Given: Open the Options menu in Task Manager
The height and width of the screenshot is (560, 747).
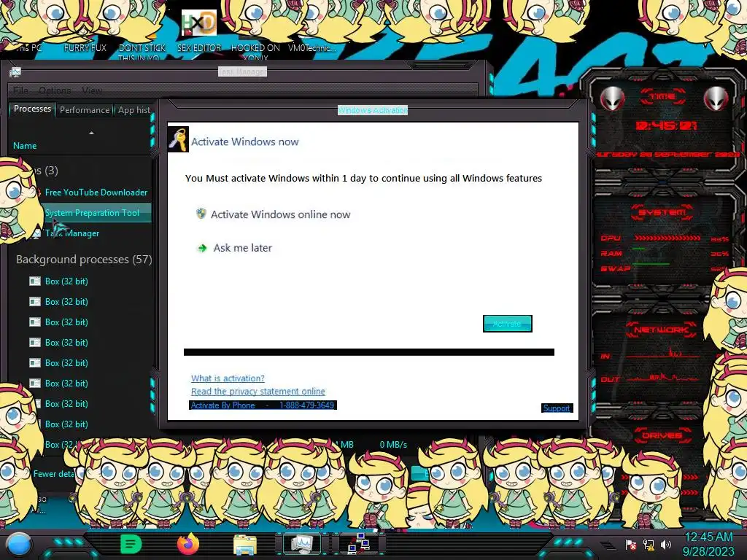Looking at the screenshot, I should pyautogui.click(x=55, y=90).
